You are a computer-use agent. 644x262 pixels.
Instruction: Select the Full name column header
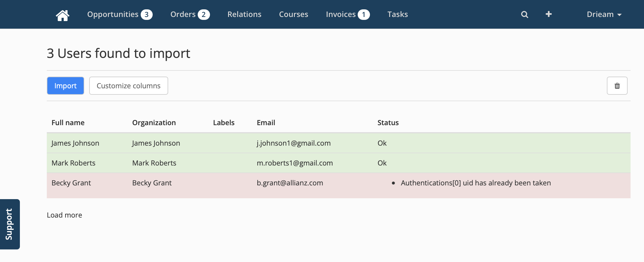click(68, 123)
